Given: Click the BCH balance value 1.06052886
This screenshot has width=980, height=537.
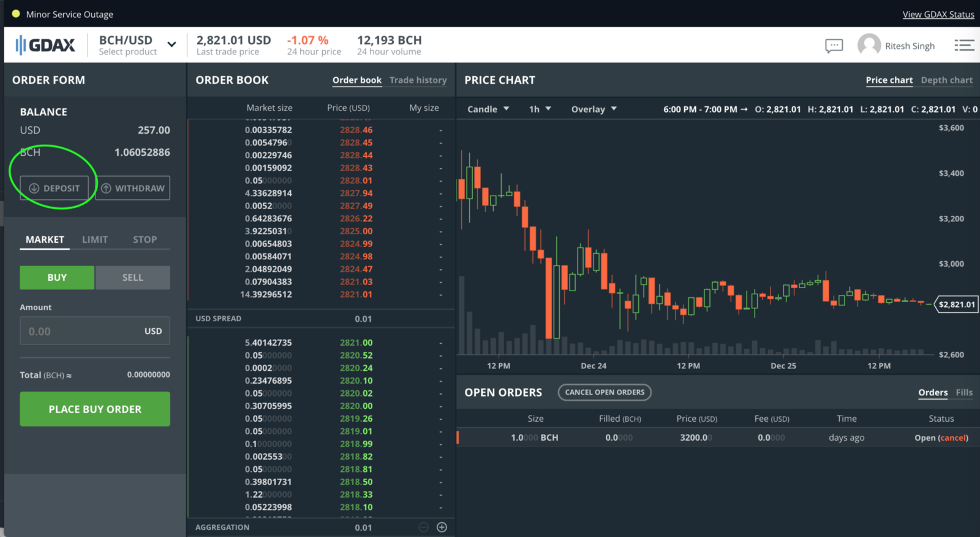Looking at the screenshot, I should coord(142,152).
